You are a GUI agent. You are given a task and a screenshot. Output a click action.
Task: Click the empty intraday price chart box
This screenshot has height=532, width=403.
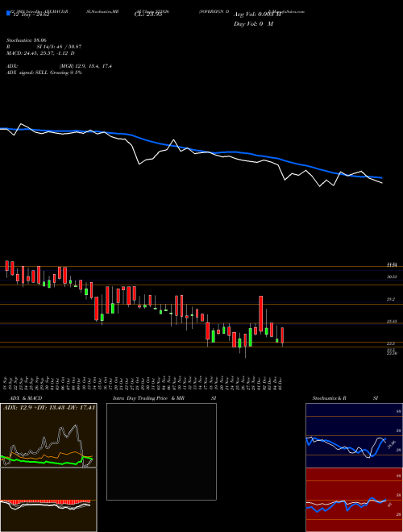(x=161, y=451)
